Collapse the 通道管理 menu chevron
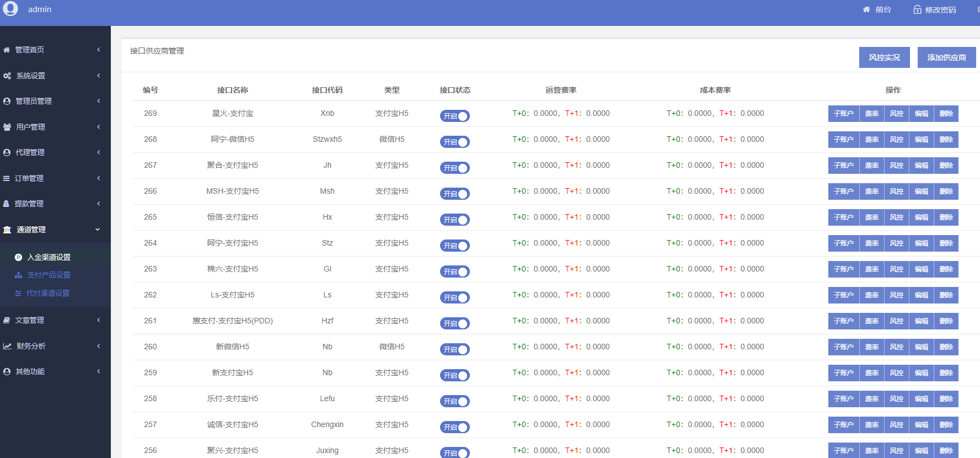Viewport: 980px width, 458px height. tap(98, 230)
